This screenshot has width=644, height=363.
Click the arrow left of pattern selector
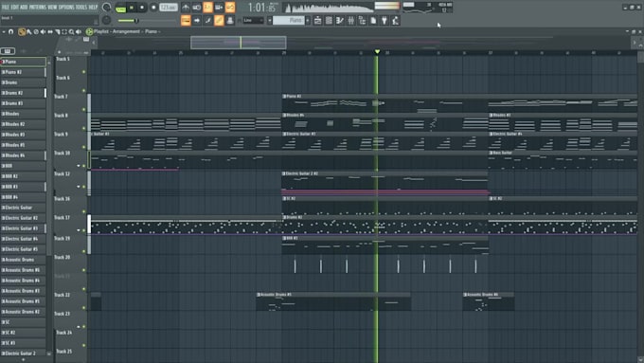(269, 20)
